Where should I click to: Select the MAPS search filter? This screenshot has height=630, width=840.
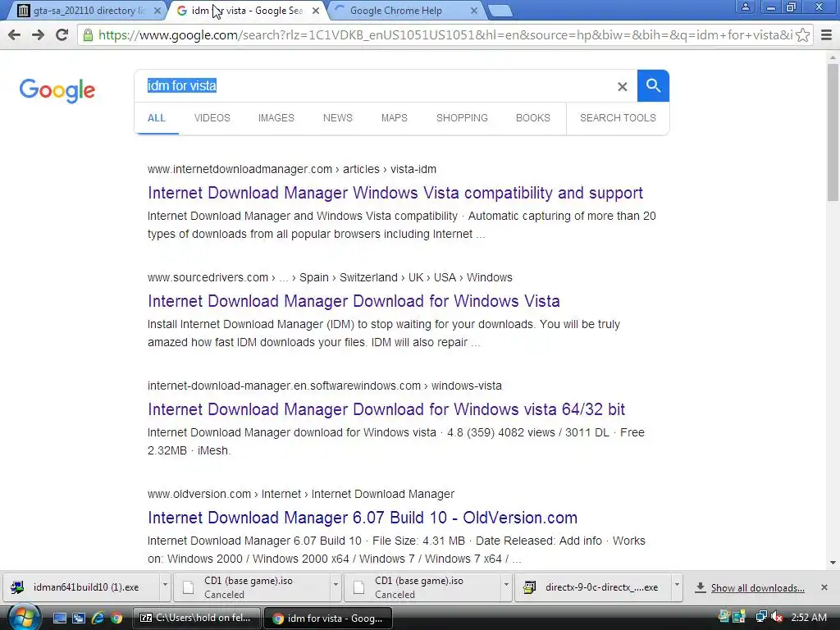pos(395,118)
